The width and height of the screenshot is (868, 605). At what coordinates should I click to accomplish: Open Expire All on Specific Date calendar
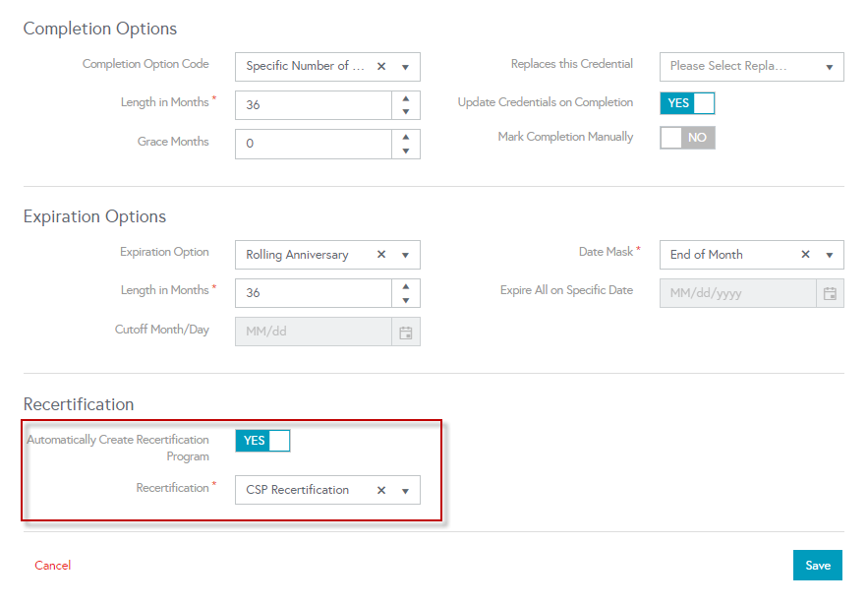click(830, 293)
